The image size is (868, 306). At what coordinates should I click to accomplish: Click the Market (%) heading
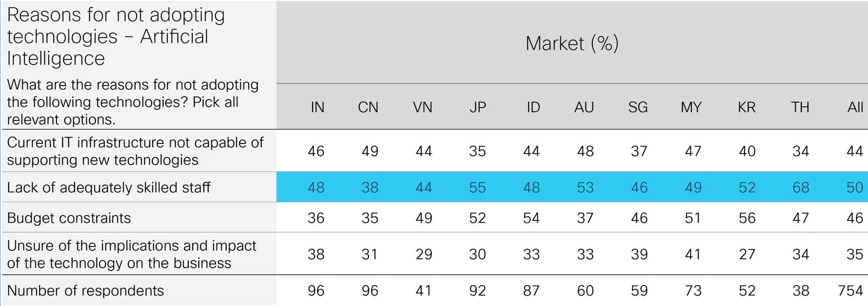pos(572,43)
